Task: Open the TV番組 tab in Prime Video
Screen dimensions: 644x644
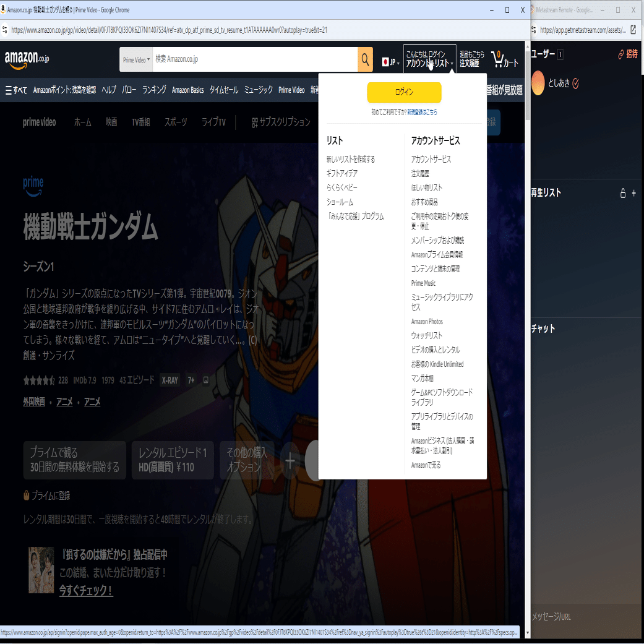Action: [141, 122]
